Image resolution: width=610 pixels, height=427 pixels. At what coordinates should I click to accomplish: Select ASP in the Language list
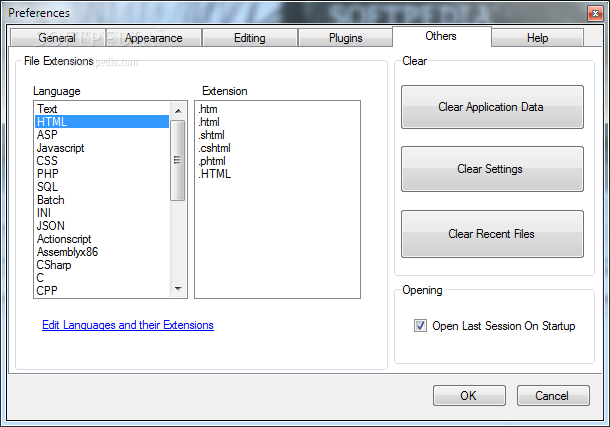(102, 135)
